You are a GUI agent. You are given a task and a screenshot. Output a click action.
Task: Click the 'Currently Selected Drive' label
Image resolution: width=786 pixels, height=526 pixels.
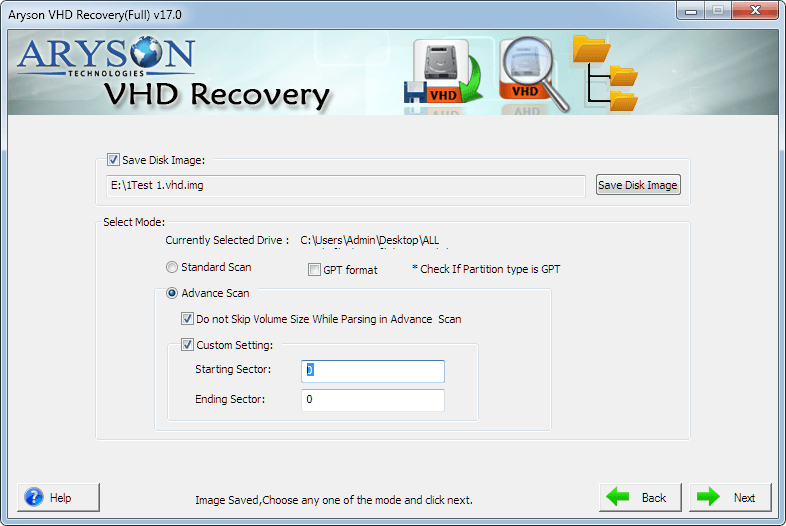[227, 240]
